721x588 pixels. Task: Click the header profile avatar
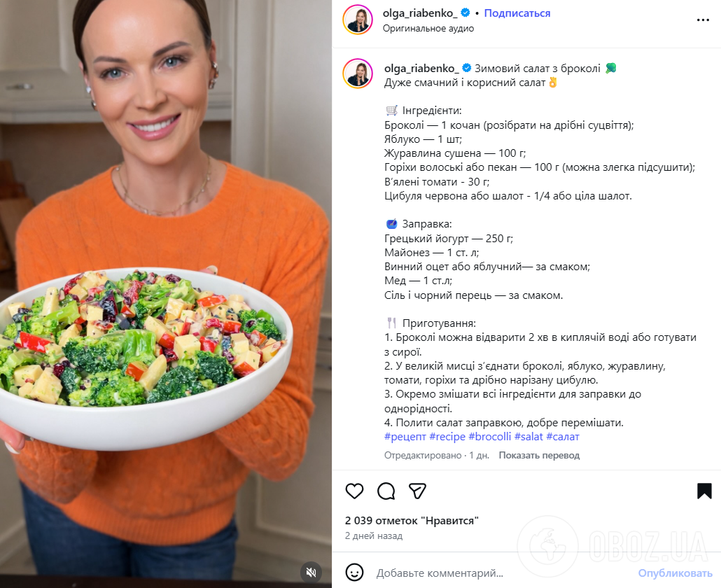(357, 20)
